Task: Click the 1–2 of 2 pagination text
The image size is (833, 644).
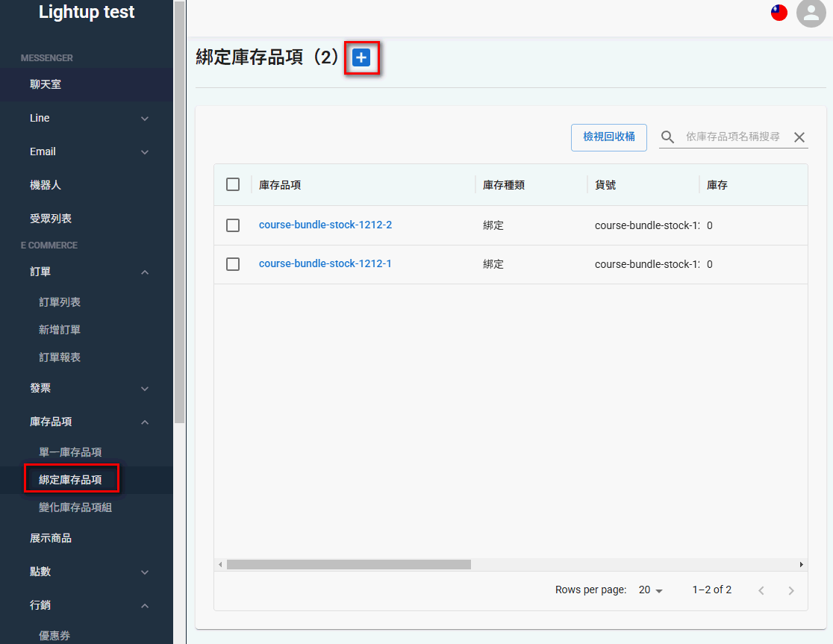Action: pos(712,590)
